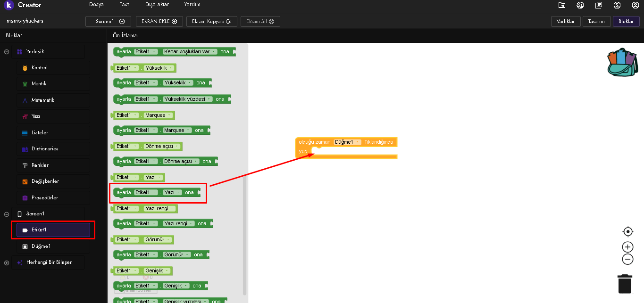Open 'Marquee' dropdown in the light-green getter block
Image resolution: width=644 pixels, height=303 pixels.
click(x=158, y=115)
